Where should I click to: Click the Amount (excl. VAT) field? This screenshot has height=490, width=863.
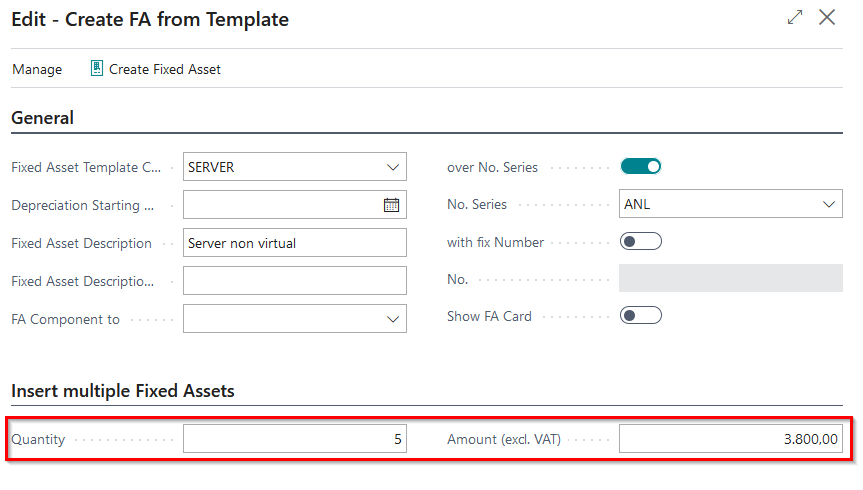[x=730, y=439]
